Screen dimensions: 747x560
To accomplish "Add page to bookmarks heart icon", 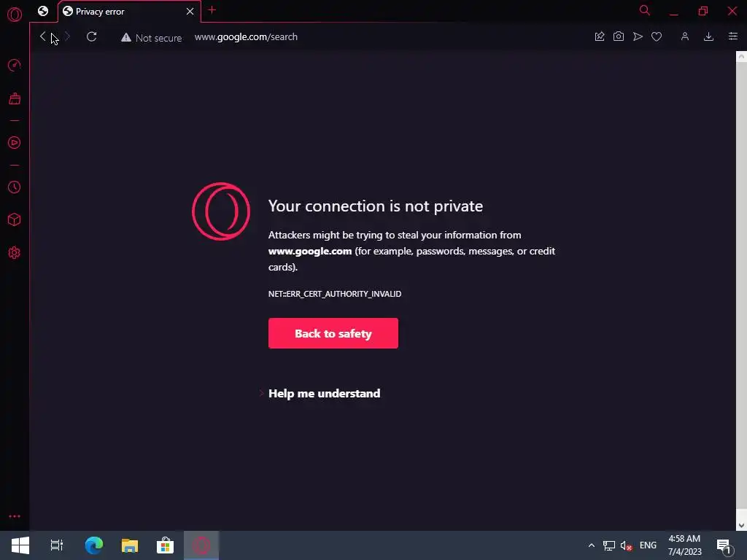I will 657,36.
